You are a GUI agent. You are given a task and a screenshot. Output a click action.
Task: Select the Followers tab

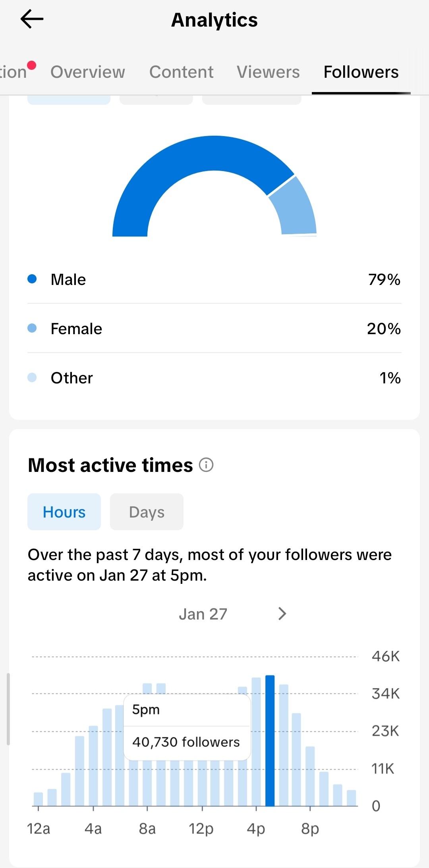coord(361,72)
